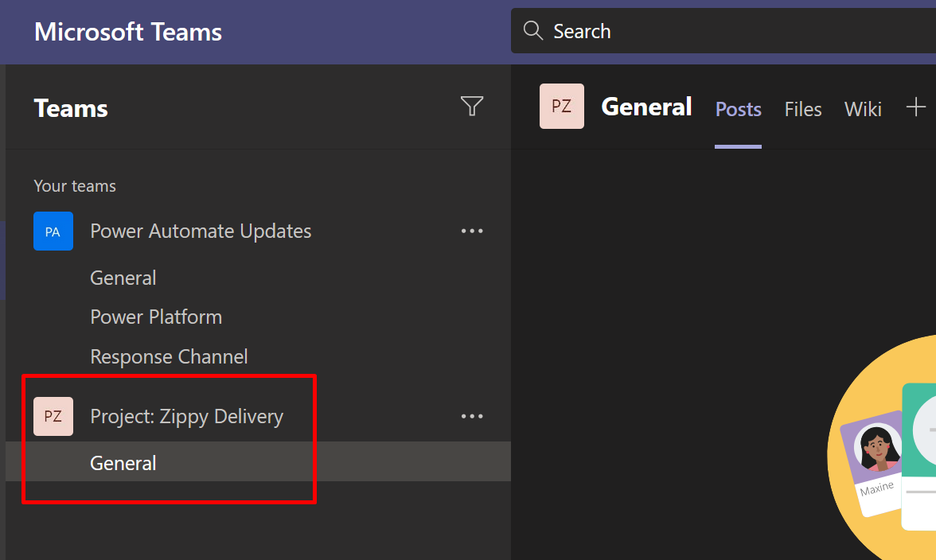This screenshot has width=936, height=560.
Task: Switch to the Files tab
Action: 802,109
